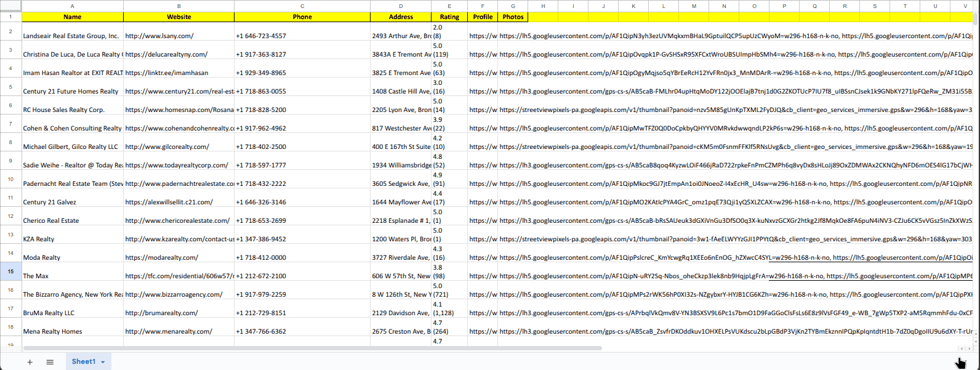Select the Cohen & Cohen Consulting Realty cell
Screen dimensions: 980x370
coord(73,124)
